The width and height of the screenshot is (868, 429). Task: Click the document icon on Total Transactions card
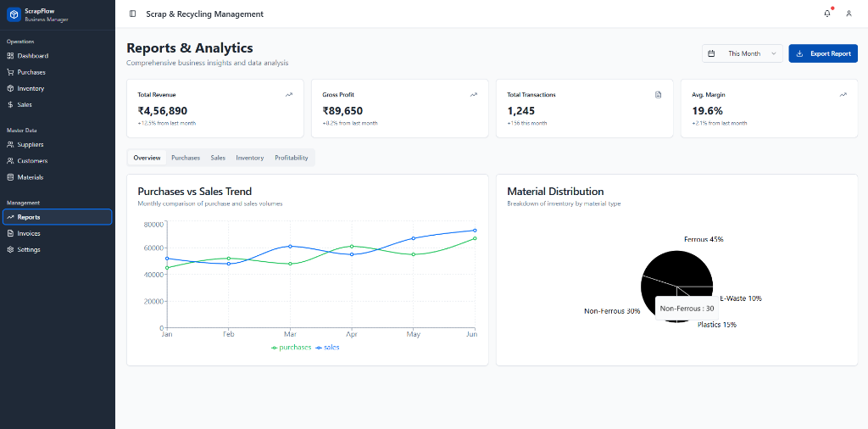click(x=658, y=95)
